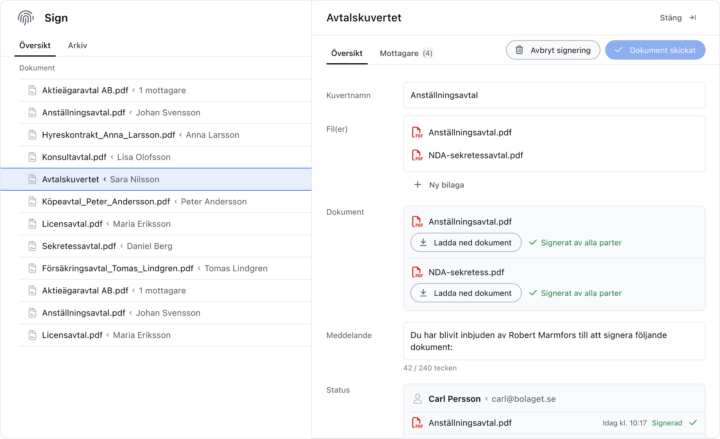Screen dimensions: 720x439
Task: Click the Sign fingerprint logo icon
Action: (x=26, y=18)
